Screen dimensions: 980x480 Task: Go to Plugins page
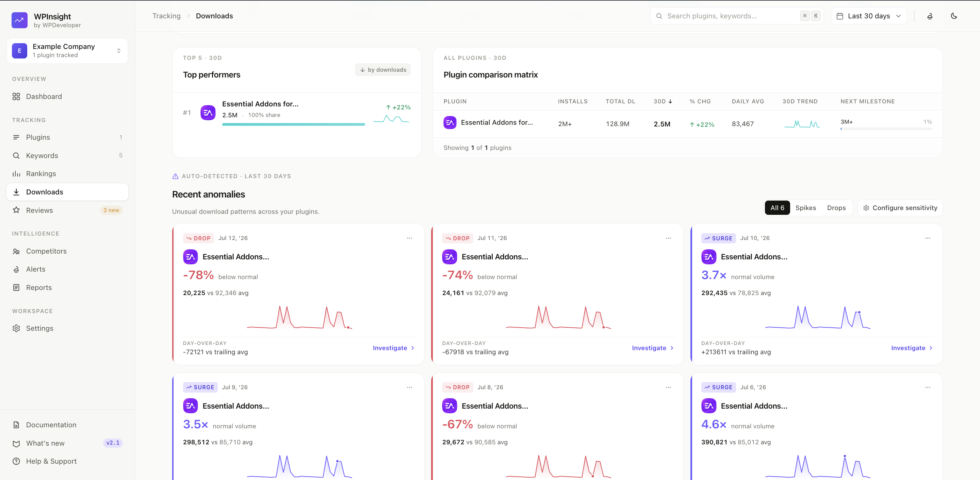click(x=67, y=137)
